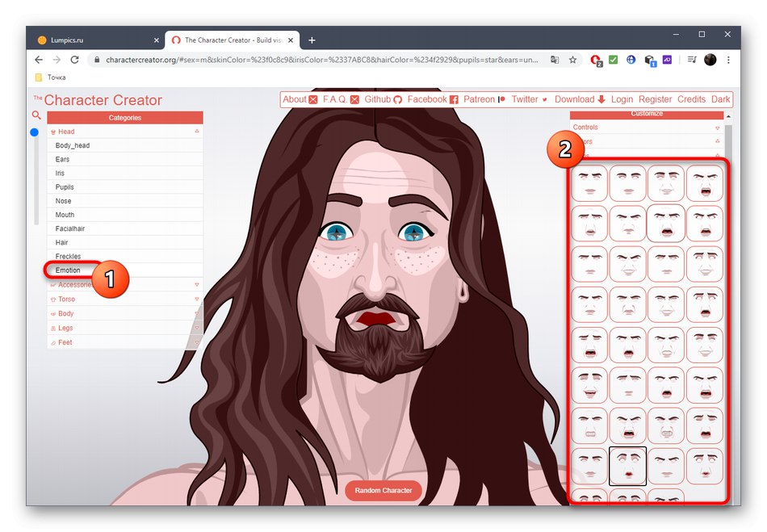Toggle Dark mode
The height and width of the screenshot is (532, 767).
(720, 99)
